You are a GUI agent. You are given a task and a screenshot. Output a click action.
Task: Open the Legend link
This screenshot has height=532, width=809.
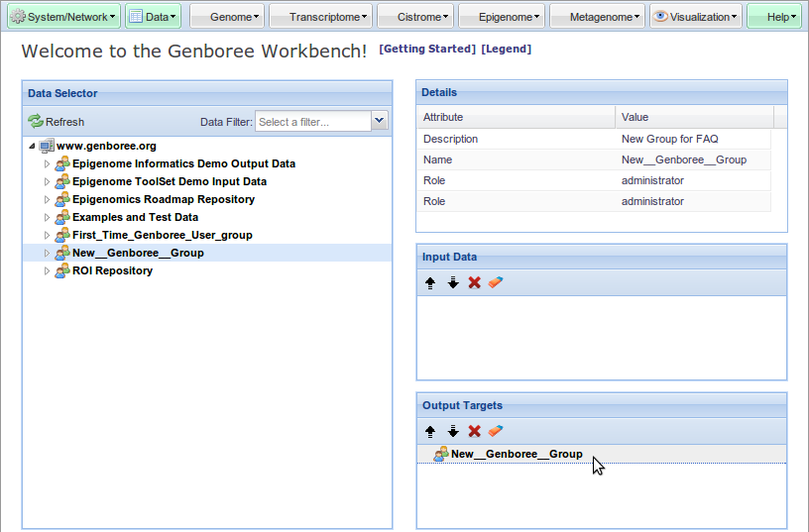coord(506,49)
